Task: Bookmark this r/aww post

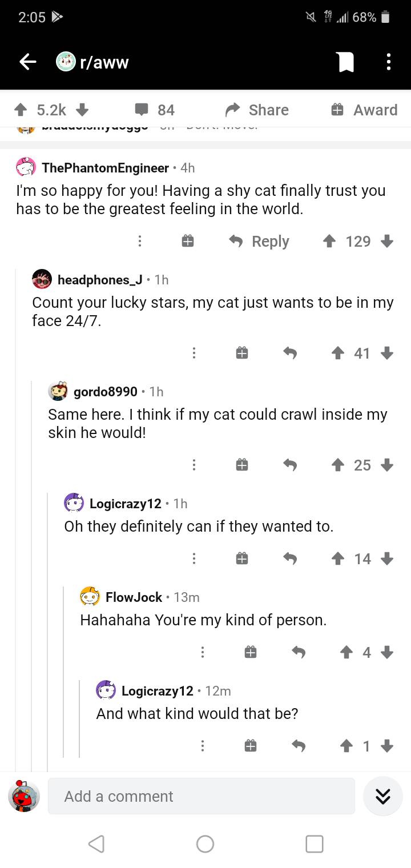Action: (346, 62)
